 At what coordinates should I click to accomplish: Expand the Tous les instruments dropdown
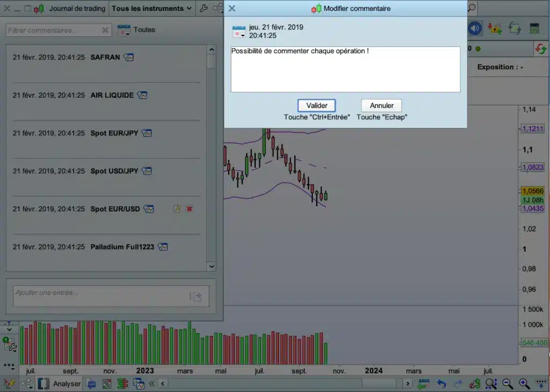151,9
